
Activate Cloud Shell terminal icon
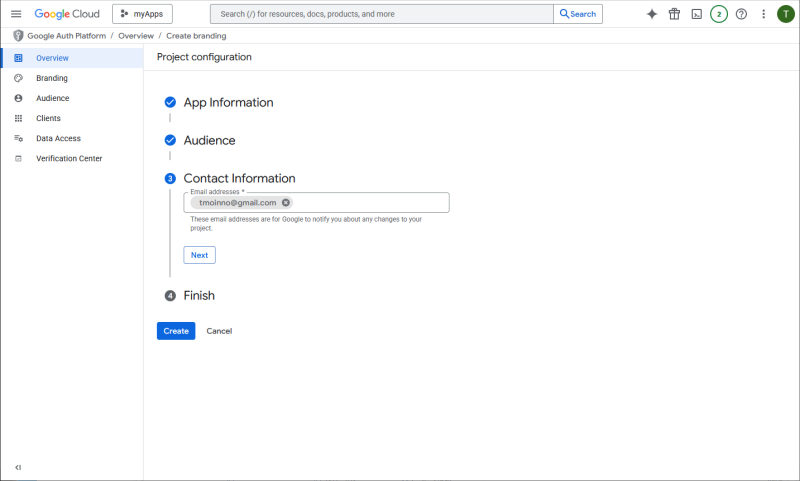point(696,14)
